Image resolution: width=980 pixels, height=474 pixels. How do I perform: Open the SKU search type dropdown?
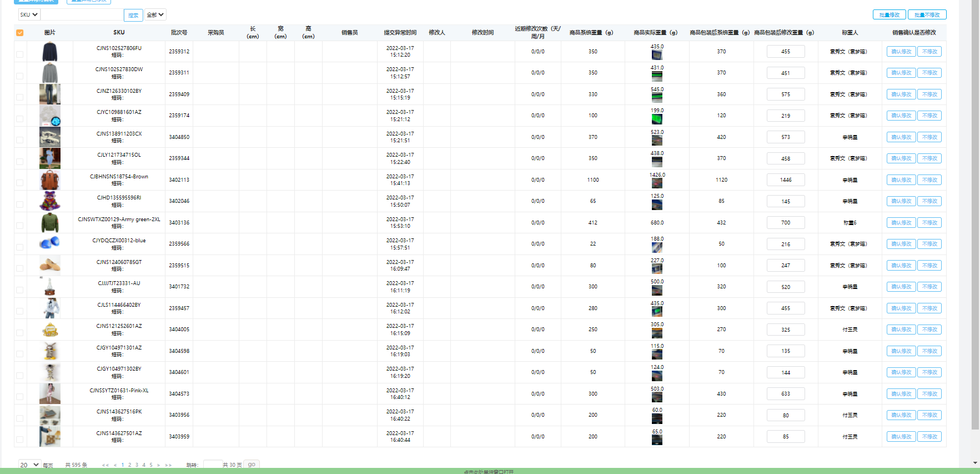[x=29, y=15]
